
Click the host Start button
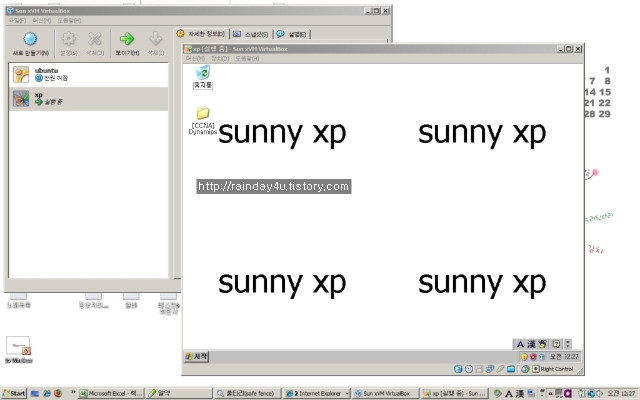(x=14, y=393)
